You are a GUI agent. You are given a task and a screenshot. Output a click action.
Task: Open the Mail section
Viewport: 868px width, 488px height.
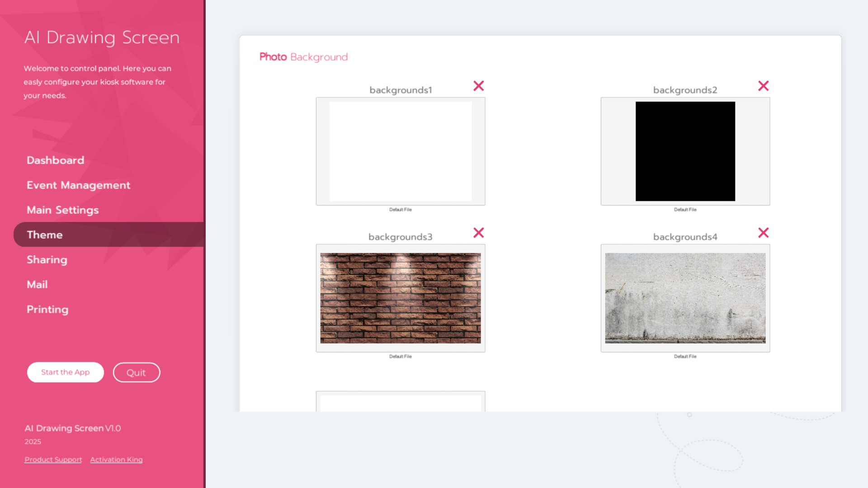pos(37,284)
